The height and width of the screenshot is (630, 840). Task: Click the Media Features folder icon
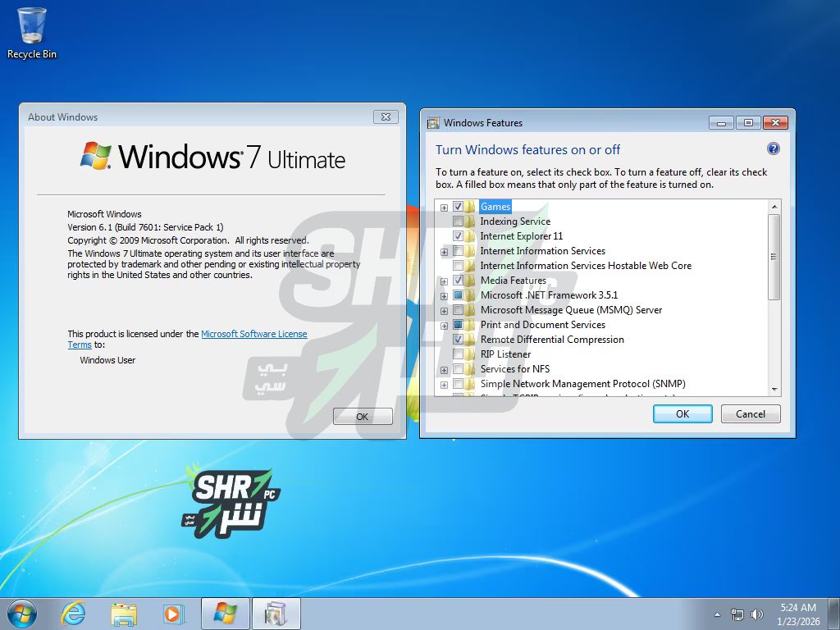[x=470, y=281]
